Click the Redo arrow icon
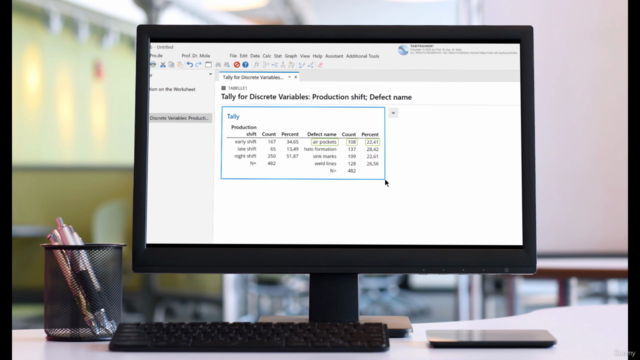Viewport: 640px width, 360px height. (198, 64)
